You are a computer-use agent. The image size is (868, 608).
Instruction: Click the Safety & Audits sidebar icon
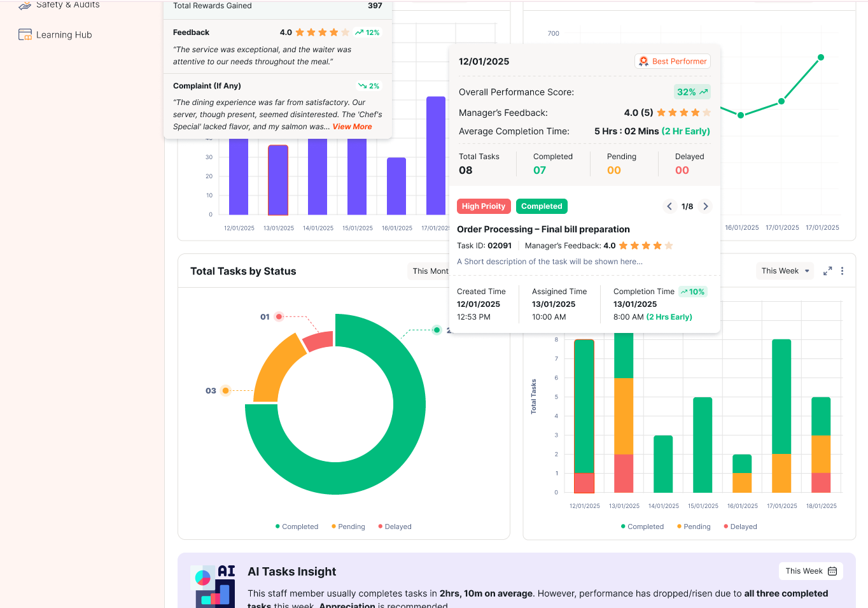[x=25, y=5]
